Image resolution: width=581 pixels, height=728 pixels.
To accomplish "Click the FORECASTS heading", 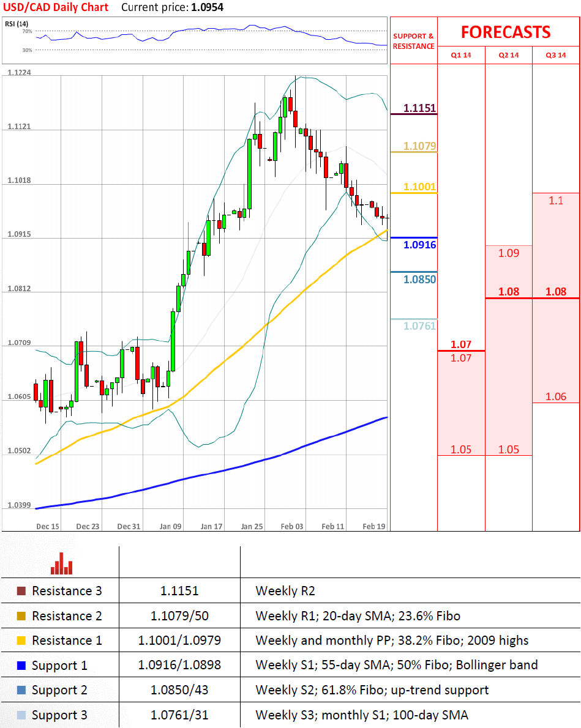I will click(x=506, y=32).
